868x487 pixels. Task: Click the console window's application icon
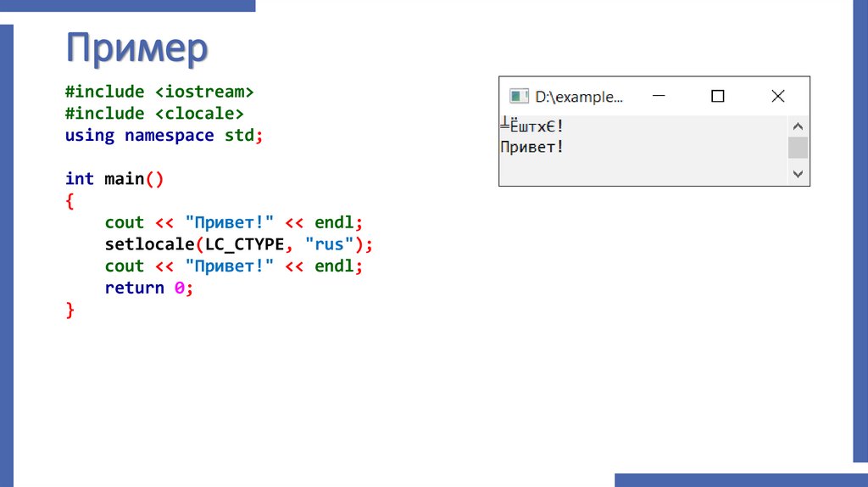click(519, 97)
